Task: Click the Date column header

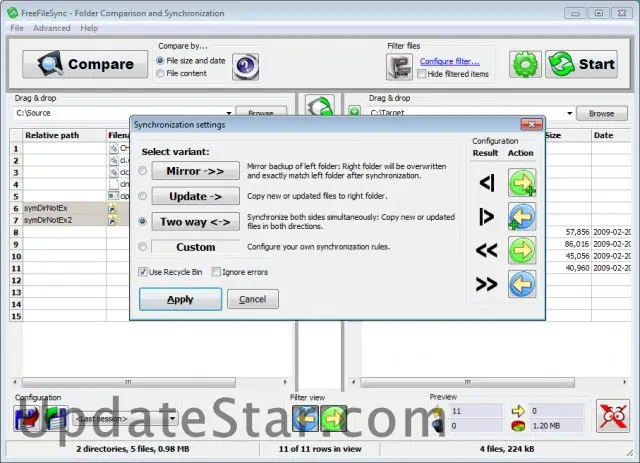Action: click(611, 135)
